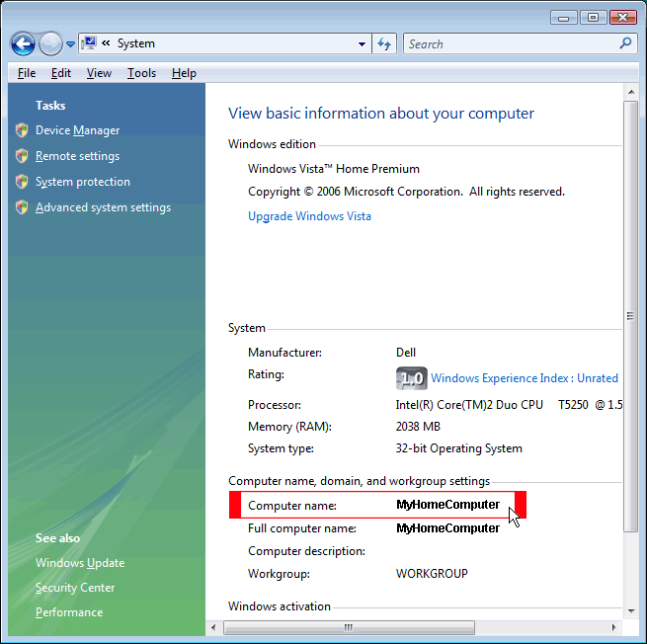Viewport: 647px width, 644px height.
Task: Click the Forward navigation arrow button
Action: tap(50, 43)
